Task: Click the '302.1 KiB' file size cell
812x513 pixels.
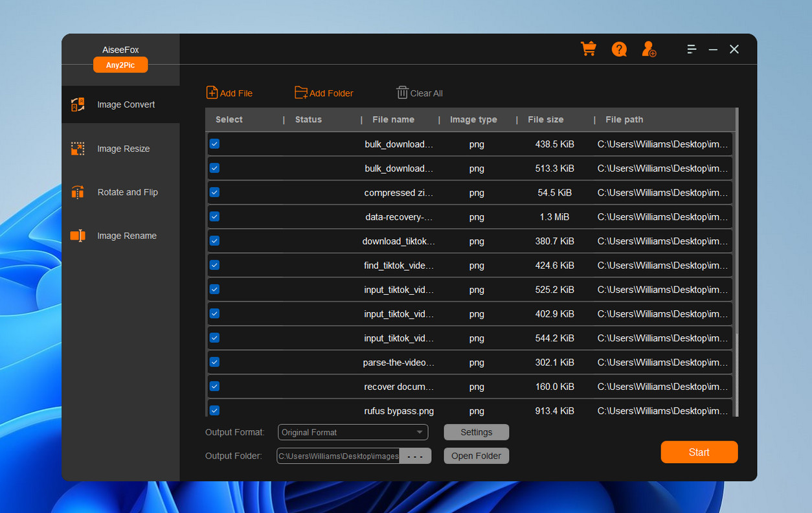Action: (555, 363)
